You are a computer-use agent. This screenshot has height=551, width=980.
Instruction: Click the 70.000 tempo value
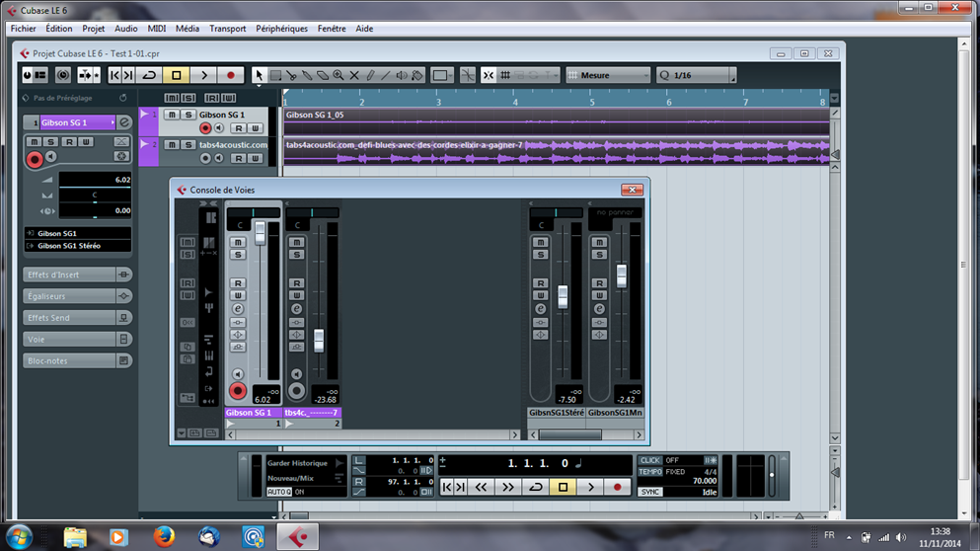coord(705,481)
